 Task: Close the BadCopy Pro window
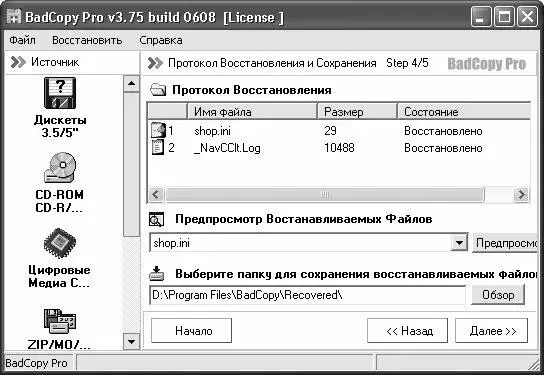click(527, 17)
